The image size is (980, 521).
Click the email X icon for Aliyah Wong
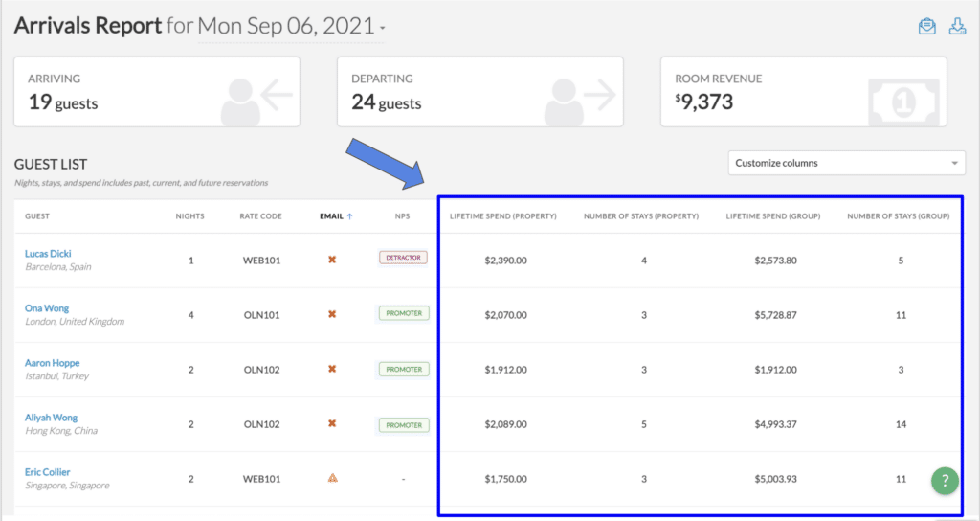pyautogui.click(x=332, y=423)
